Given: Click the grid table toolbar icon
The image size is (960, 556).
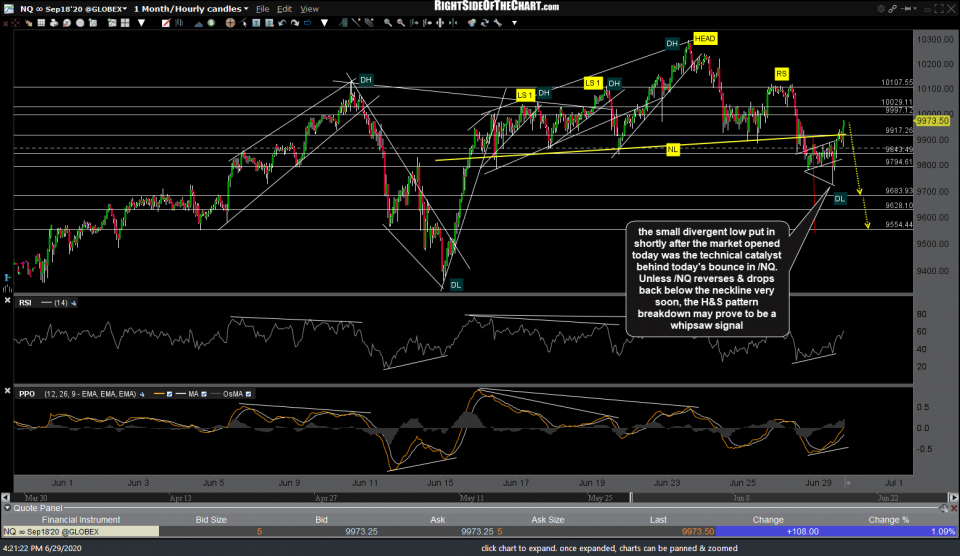Looking at the screenshot, I should [x=41, y=23].
